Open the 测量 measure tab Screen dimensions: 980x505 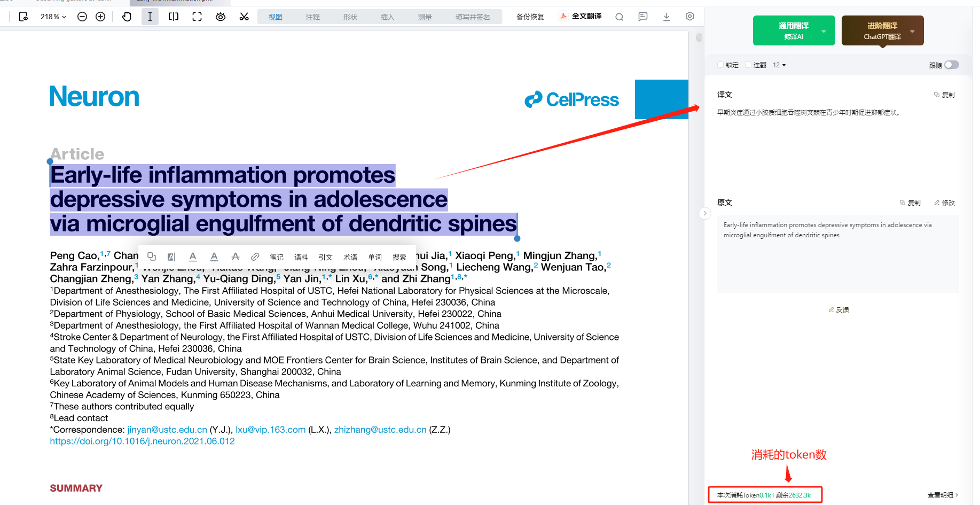point(425,17)
